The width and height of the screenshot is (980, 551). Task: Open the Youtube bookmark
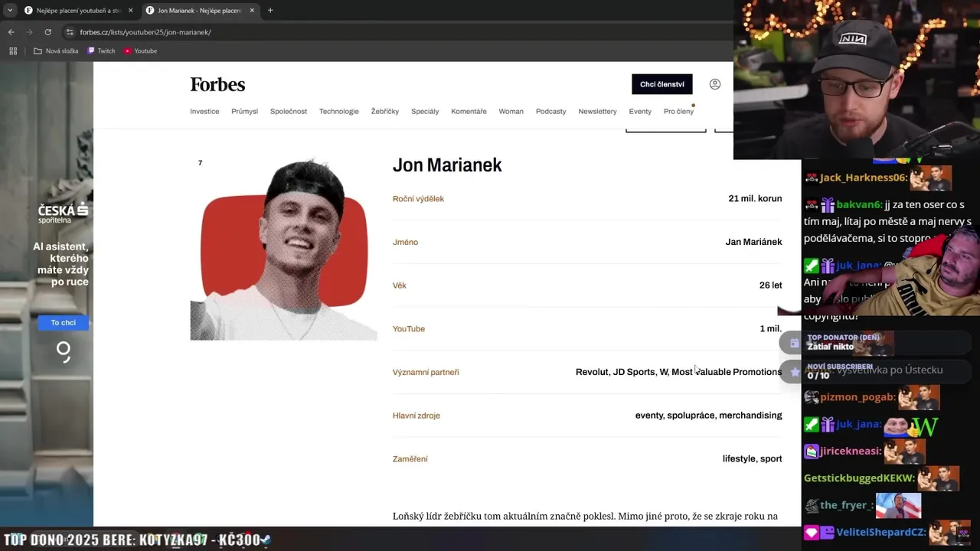(x=140, y=51)
